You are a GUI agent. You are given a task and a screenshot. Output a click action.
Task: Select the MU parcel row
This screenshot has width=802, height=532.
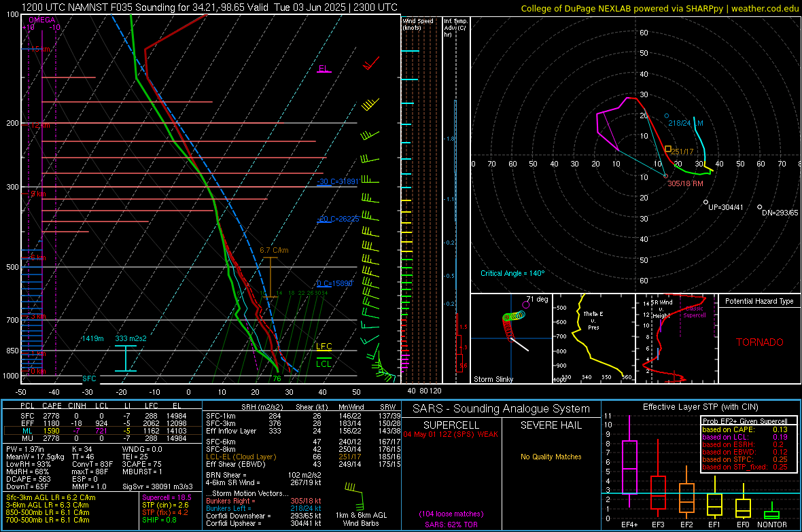[103, 438]
